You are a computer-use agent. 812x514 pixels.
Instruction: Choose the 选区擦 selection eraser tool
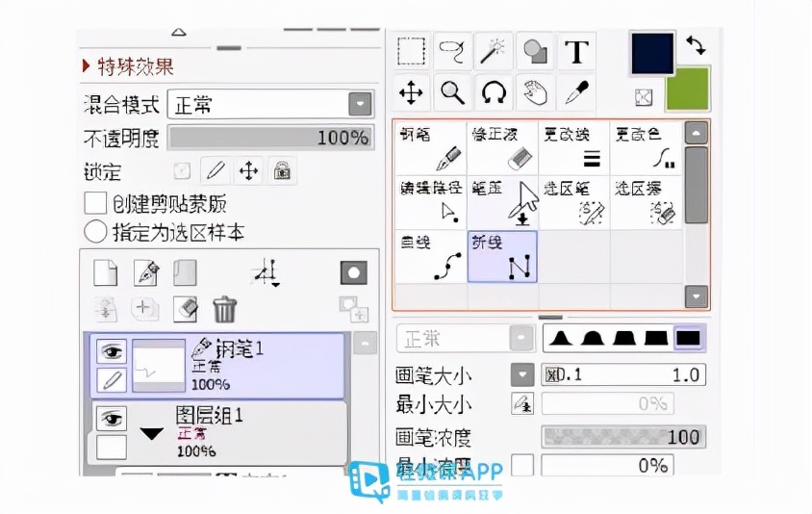646,202
